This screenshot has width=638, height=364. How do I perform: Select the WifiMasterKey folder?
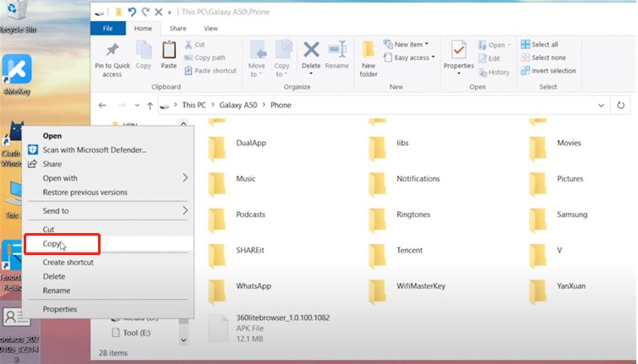tap(407, 291)
